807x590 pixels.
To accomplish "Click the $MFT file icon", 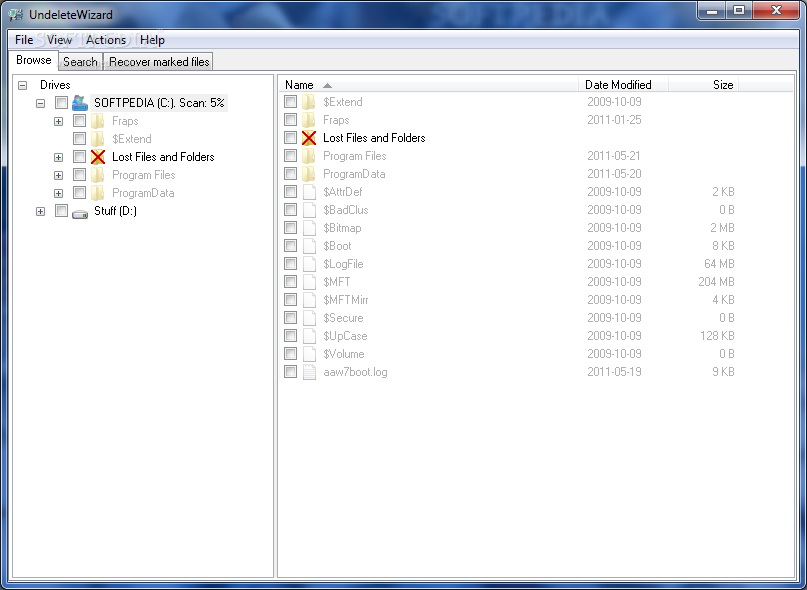I will point(309,282).
